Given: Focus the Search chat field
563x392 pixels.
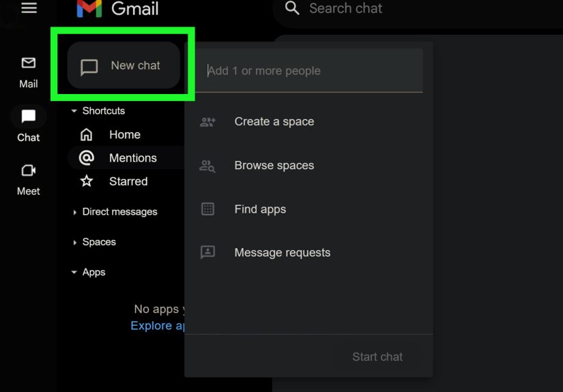Looking at the screenshot, I should tap(416, 9).
